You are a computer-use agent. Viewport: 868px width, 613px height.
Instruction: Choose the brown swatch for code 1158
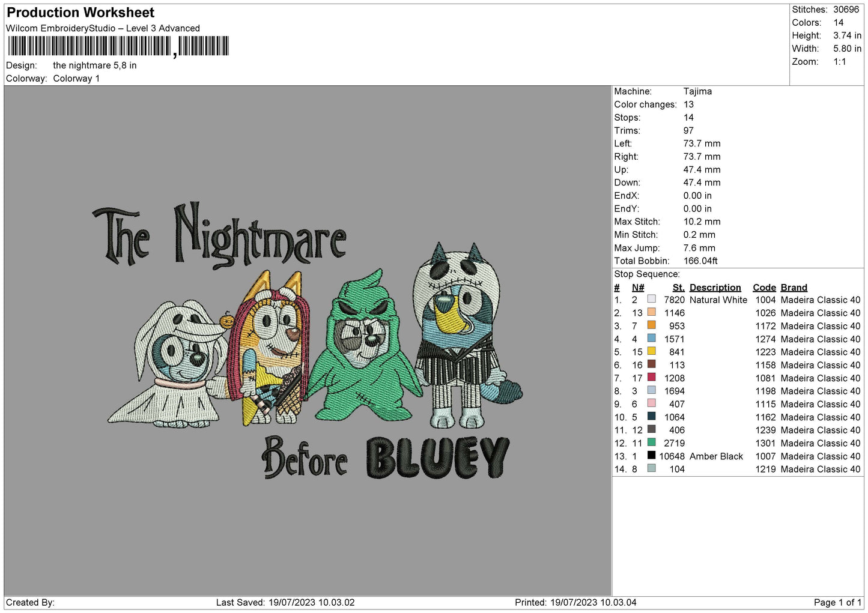point(651,364)
